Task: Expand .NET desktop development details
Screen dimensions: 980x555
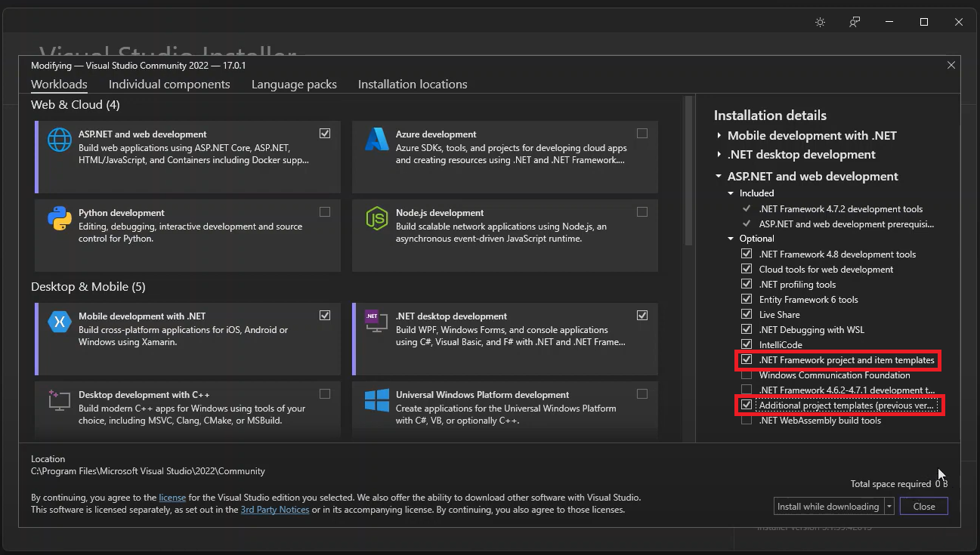Action: coord(719,155)
